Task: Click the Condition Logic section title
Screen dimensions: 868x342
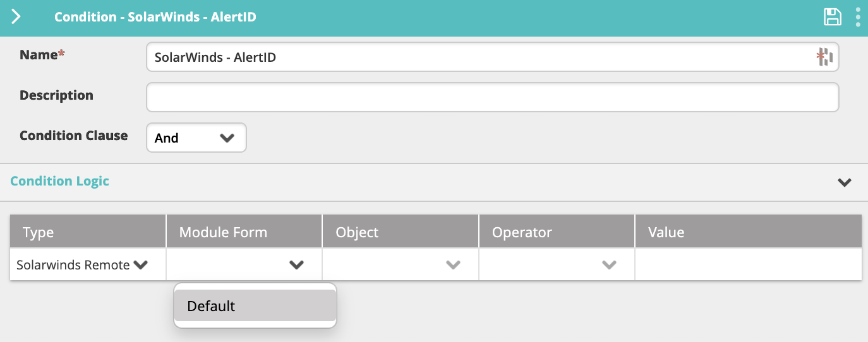Action: [x=60, y=181]
